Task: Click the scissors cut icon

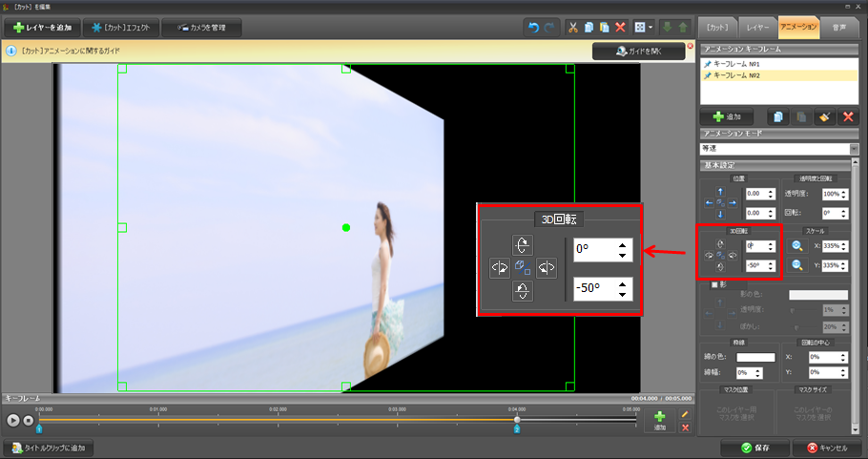Action: tap(573, 28)
